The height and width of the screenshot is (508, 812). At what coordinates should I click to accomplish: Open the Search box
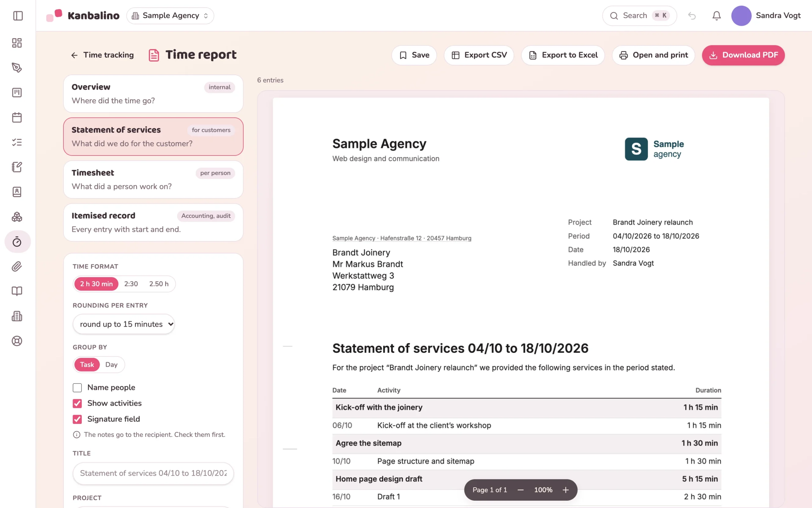[639, 16]
